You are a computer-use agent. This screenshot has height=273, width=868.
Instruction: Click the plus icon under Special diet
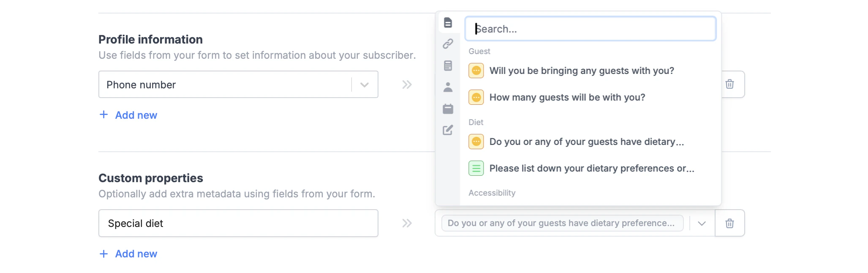click(x=103, y=254)
